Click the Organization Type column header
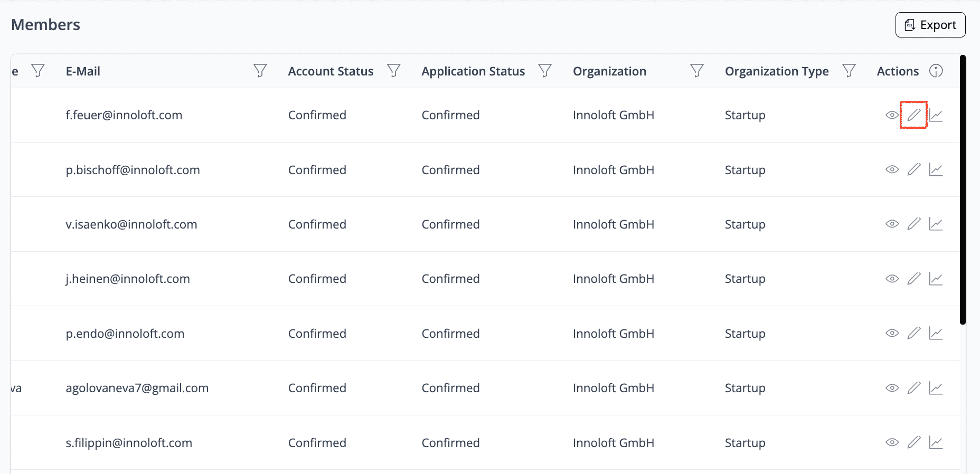 tap(776, 71)
